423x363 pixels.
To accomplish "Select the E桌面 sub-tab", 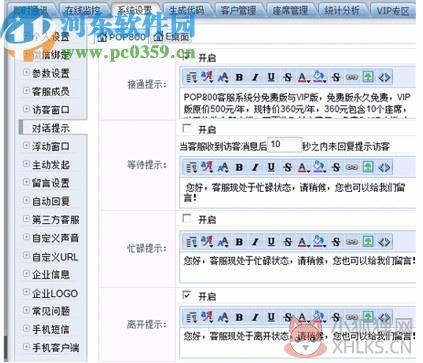I will [172, 37].
